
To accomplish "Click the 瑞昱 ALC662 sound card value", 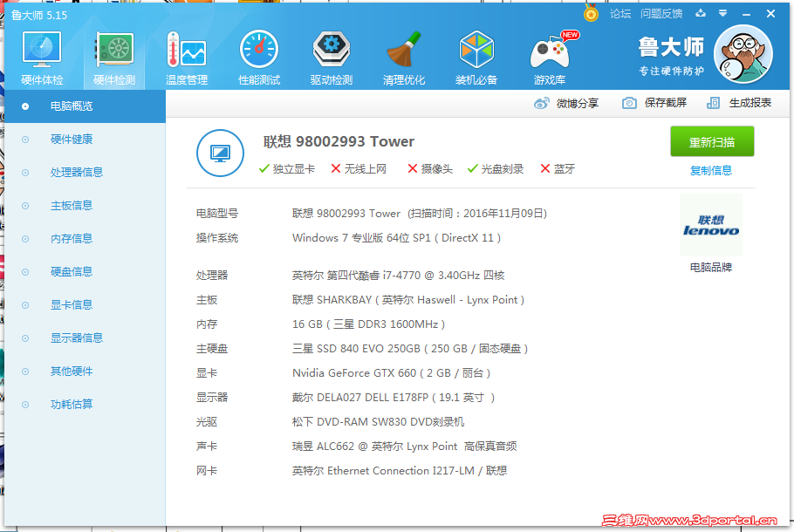I will (404, 447).
